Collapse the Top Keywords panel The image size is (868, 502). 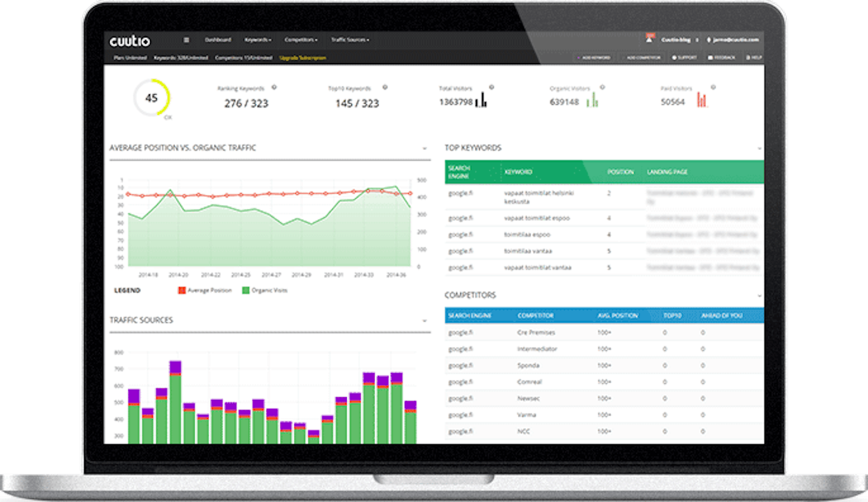pyautogui.click(x=759, y=148)
